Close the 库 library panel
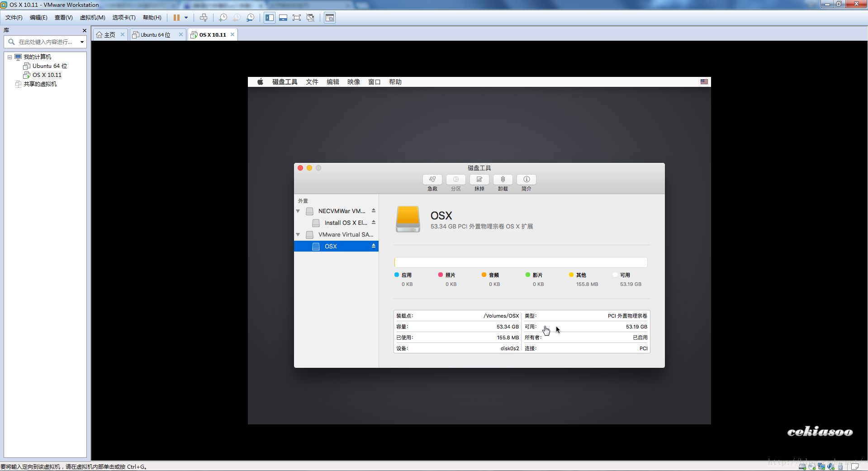 tap(84, 30)
